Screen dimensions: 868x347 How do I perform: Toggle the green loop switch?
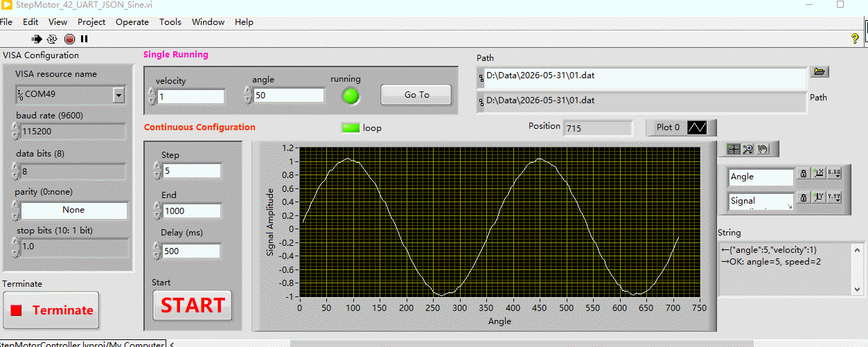[351, 127]
